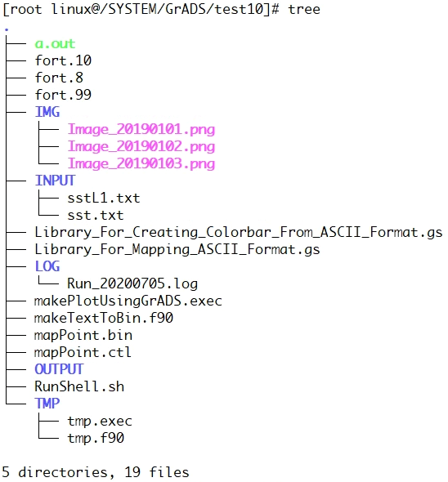Select the RunShell.sh script
This screenshot has width=448, height=482.
point(79,386)
